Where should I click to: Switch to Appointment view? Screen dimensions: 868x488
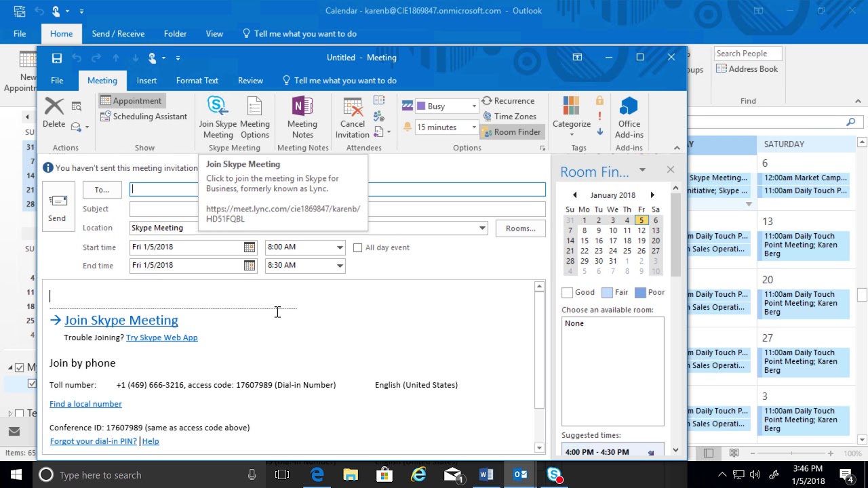pyautogui.click(x=132, y=101)
